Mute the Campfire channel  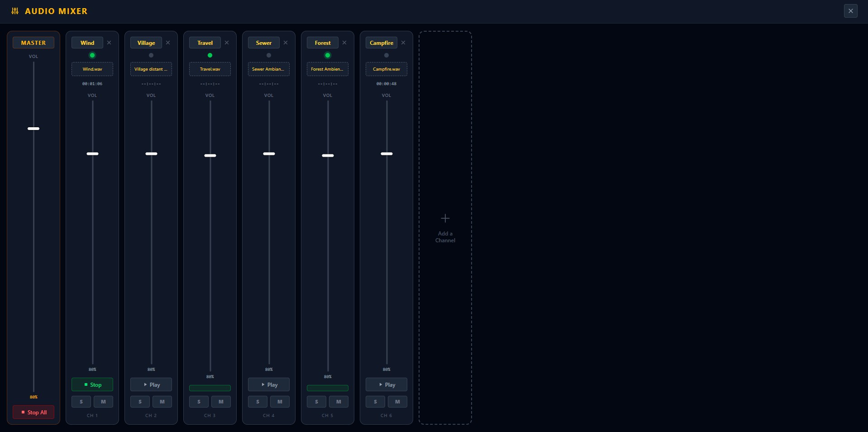(397, 402)
